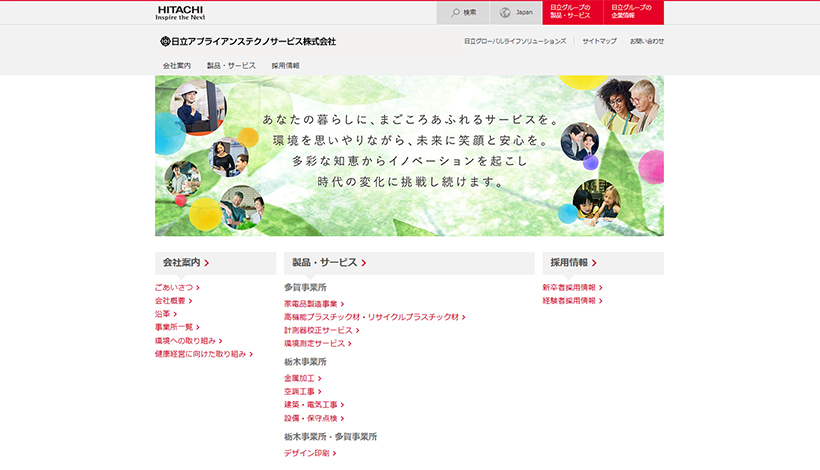The height and width of the screenshot is (470, 820).
Task: Open the 金属加工 link
Action: point(303,378)
